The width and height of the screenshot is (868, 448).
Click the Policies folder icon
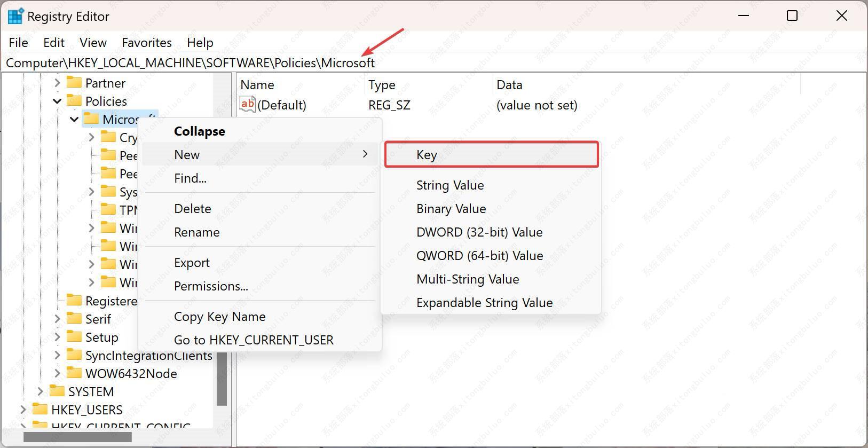pos(74,100)
